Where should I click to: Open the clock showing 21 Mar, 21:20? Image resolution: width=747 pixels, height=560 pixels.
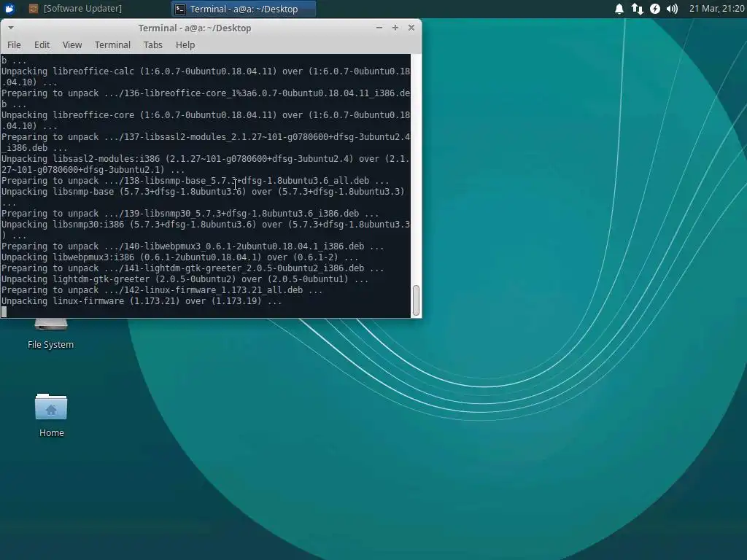(x=716, y=9)
